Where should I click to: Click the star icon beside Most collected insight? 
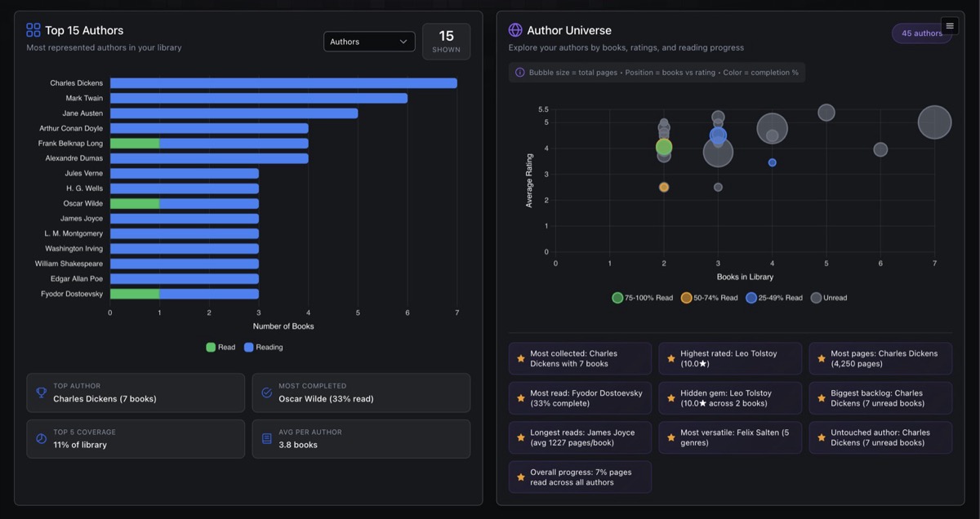[520, 358]
